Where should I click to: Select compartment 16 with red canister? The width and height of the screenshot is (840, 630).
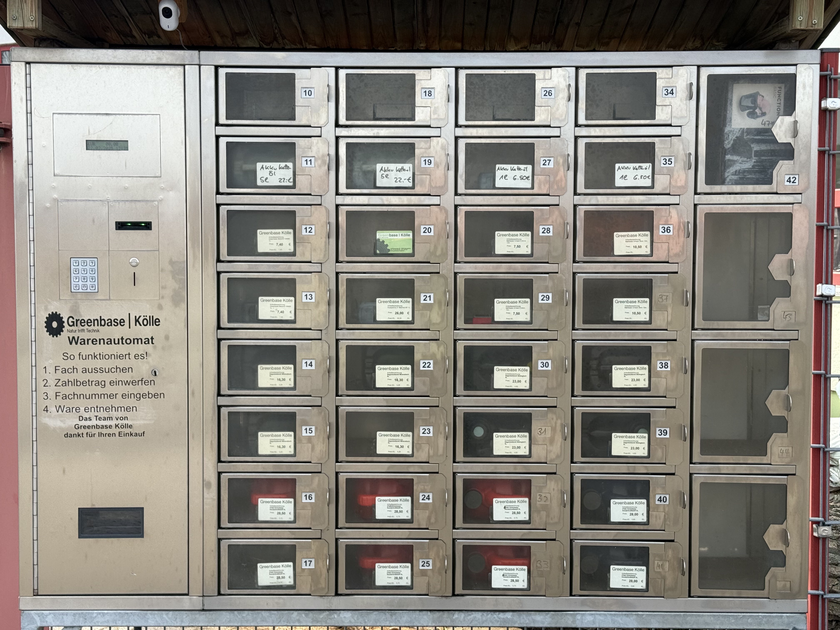point(262,500)
